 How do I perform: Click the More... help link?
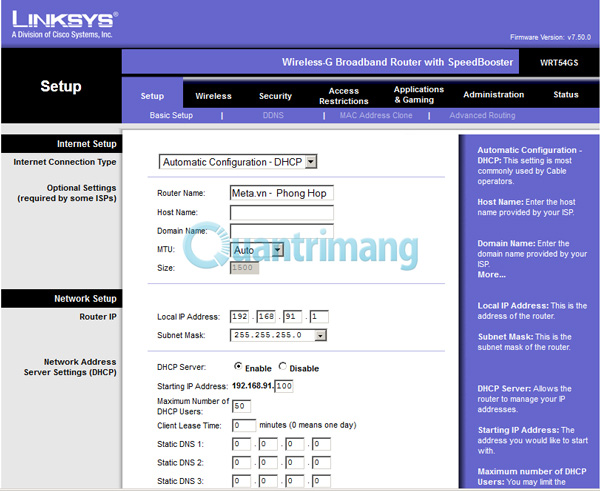tap(491, 274)
